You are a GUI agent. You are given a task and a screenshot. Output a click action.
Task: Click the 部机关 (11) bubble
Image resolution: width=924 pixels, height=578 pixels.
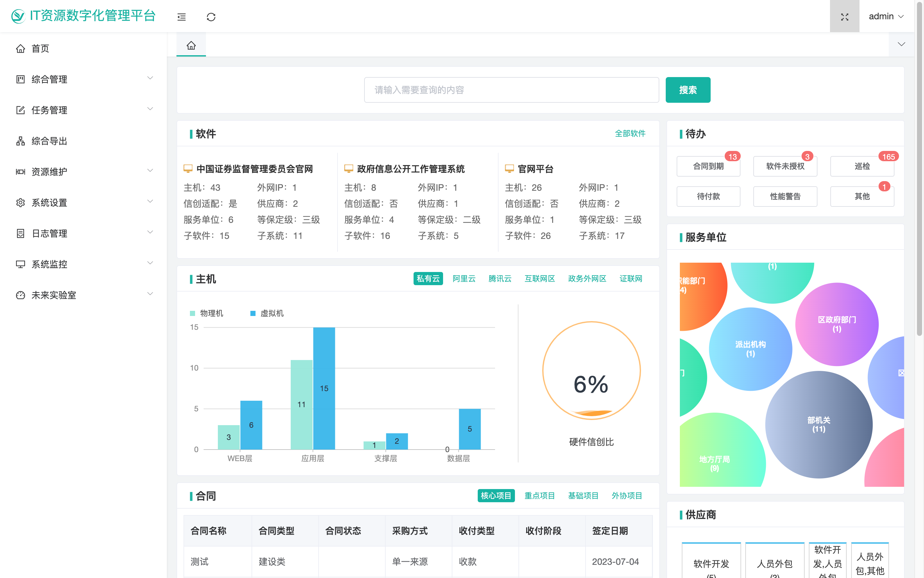pyautogui.click(x=819, y=424)
